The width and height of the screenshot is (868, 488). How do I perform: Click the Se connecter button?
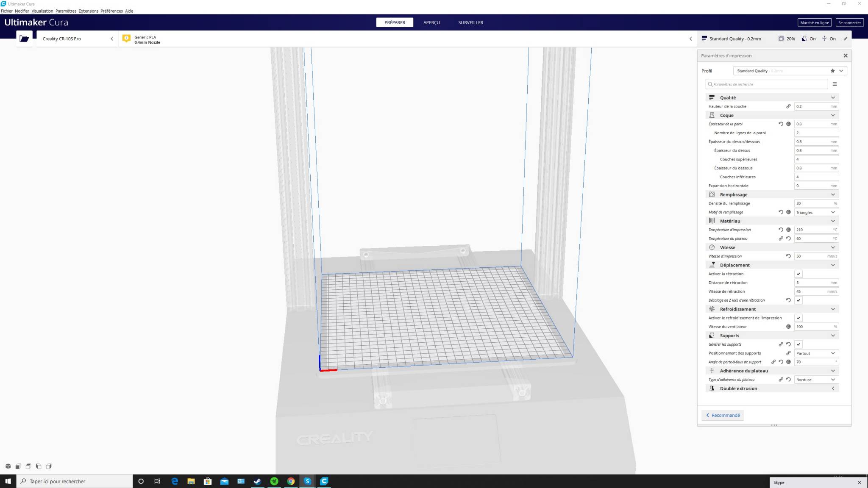click(x=849, y=22)
